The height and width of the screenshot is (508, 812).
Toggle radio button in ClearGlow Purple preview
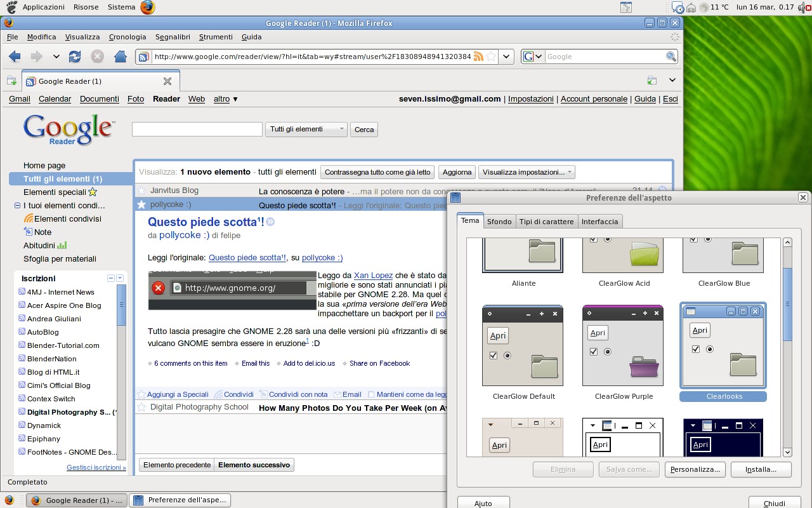608,352
